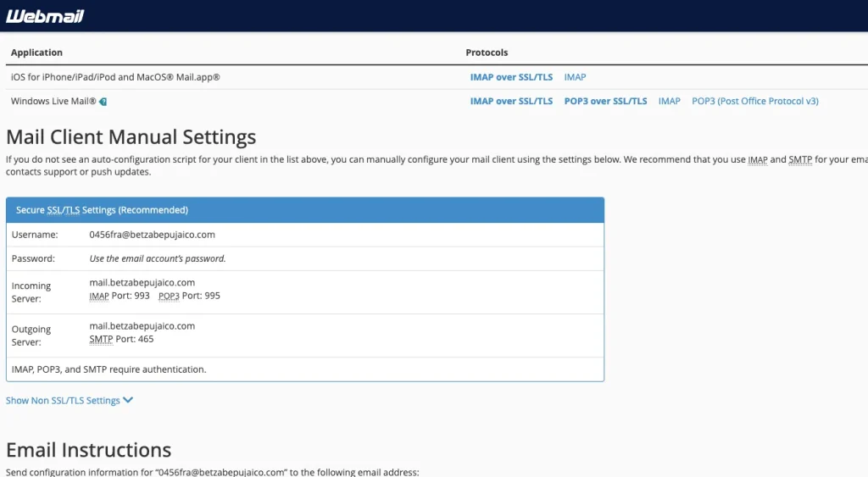
Task: Select username 0456fra@betzabepujaico.com value
Action: (x=152, y=235)
